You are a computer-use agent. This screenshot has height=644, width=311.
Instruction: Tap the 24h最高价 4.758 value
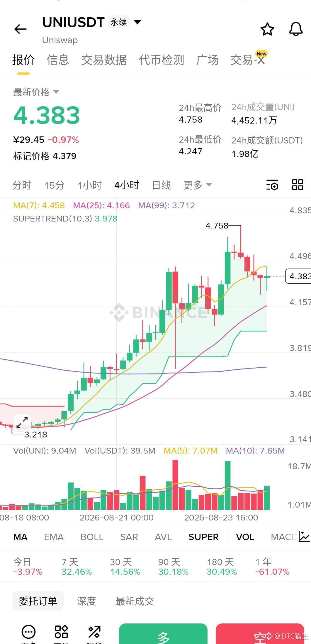[191, 120]
